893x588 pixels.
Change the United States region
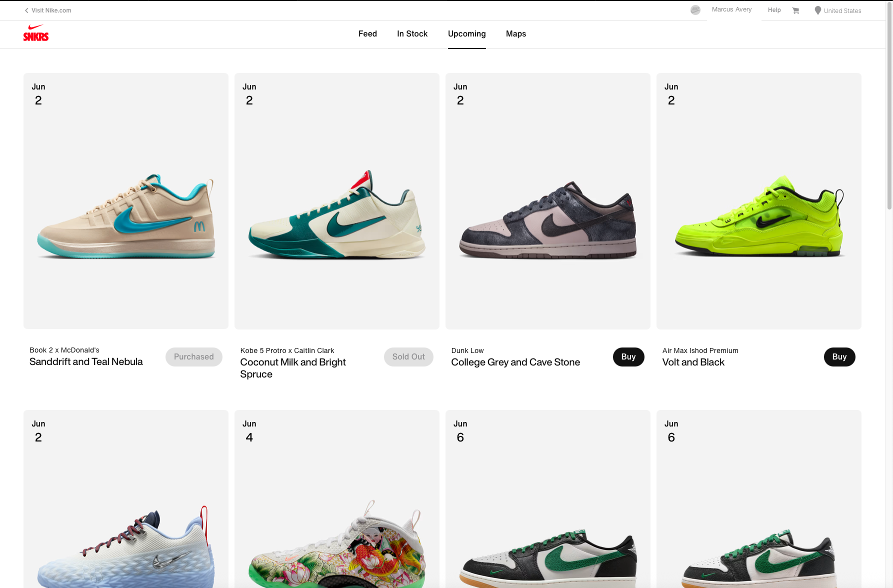click(842, 11)
